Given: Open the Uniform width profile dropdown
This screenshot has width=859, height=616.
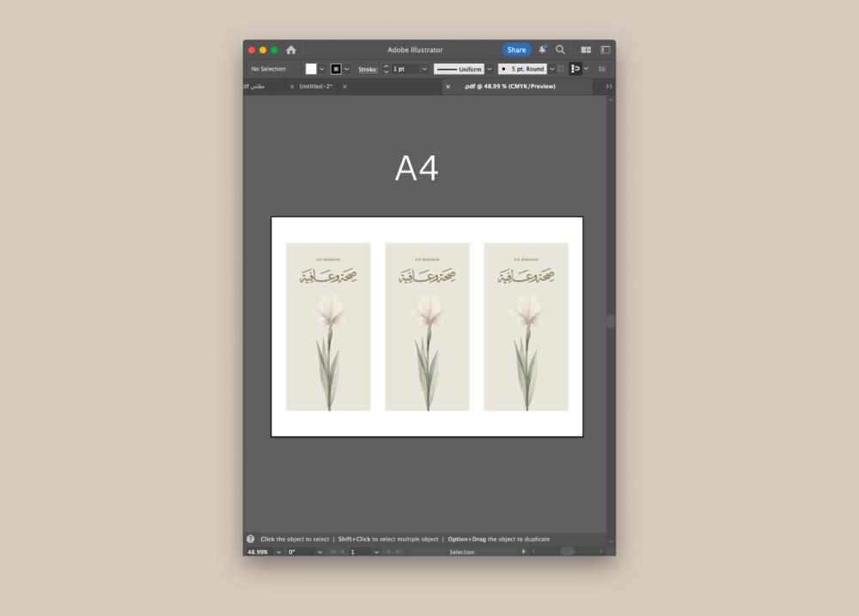Looking at the screenshot, I should pyautogui.click(x=490, y=69).
